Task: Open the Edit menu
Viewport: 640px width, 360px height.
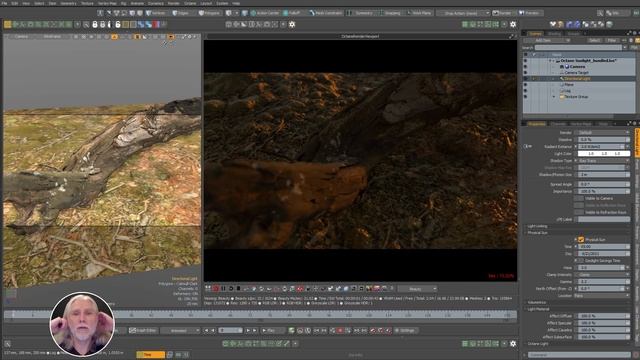Action: coord(15,3)
